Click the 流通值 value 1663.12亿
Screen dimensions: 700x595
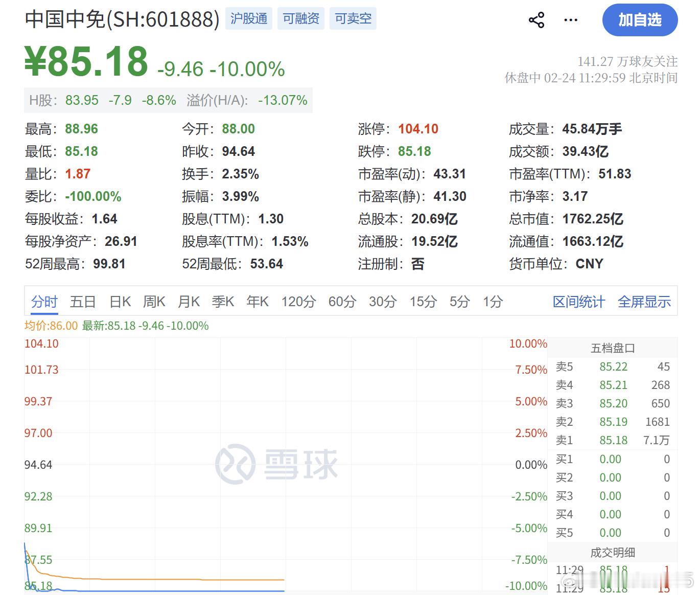tap(593, 241)
